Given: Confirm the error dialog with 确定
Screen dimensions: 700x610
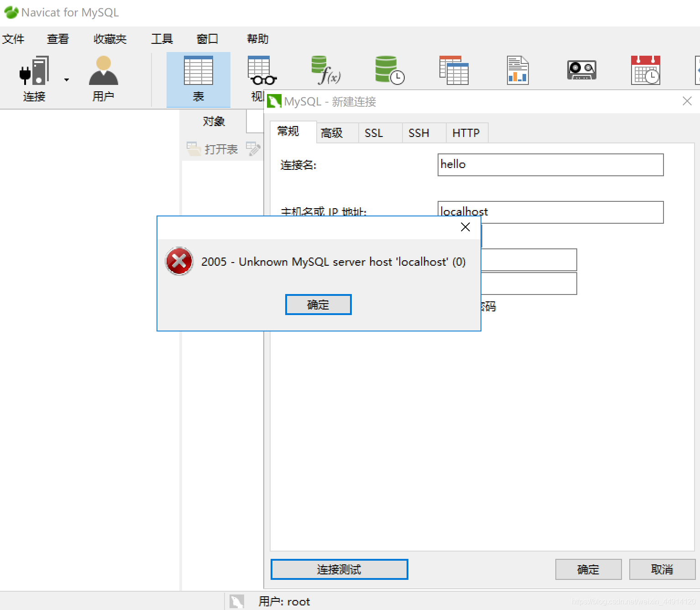Looking at the screenshot, I should [x=319, y=305].
